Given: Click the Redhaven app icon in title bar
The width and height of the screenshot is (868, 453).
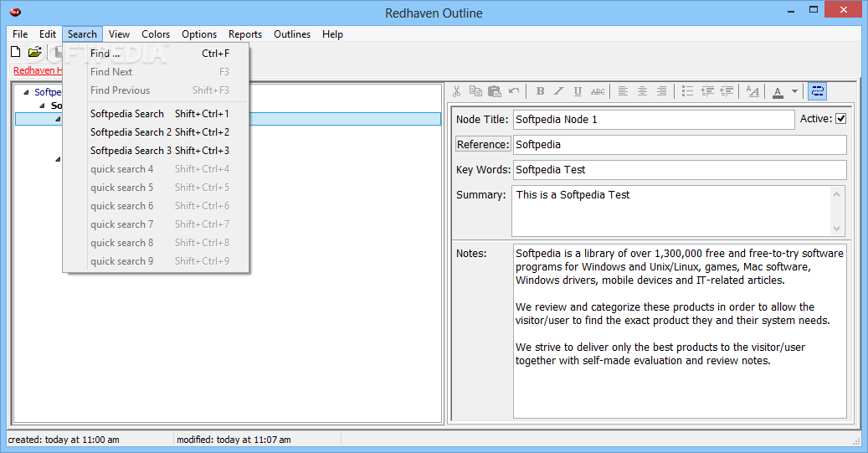Looking at the screenshot, I should [15, 12].
